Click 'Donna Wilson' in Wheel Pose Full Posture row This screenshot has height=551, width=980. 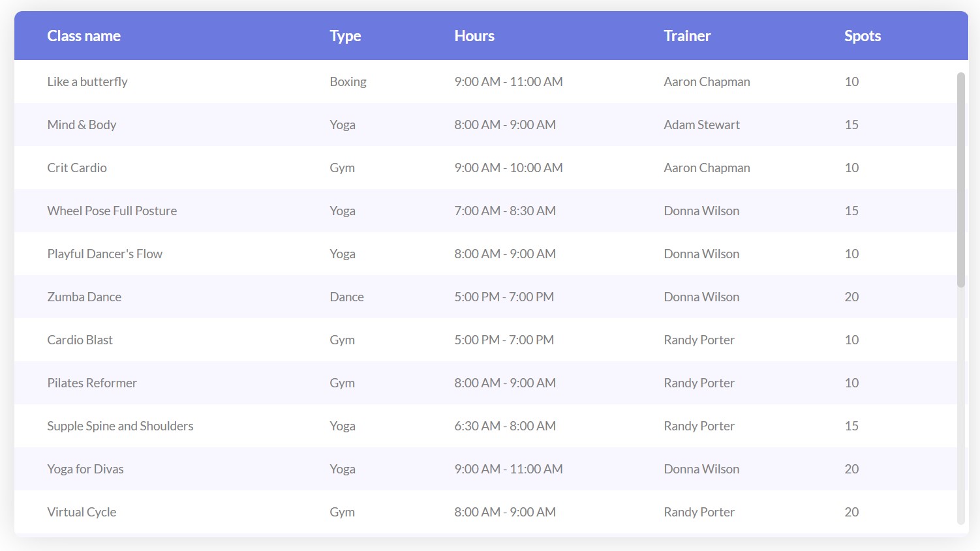[701, 211]
